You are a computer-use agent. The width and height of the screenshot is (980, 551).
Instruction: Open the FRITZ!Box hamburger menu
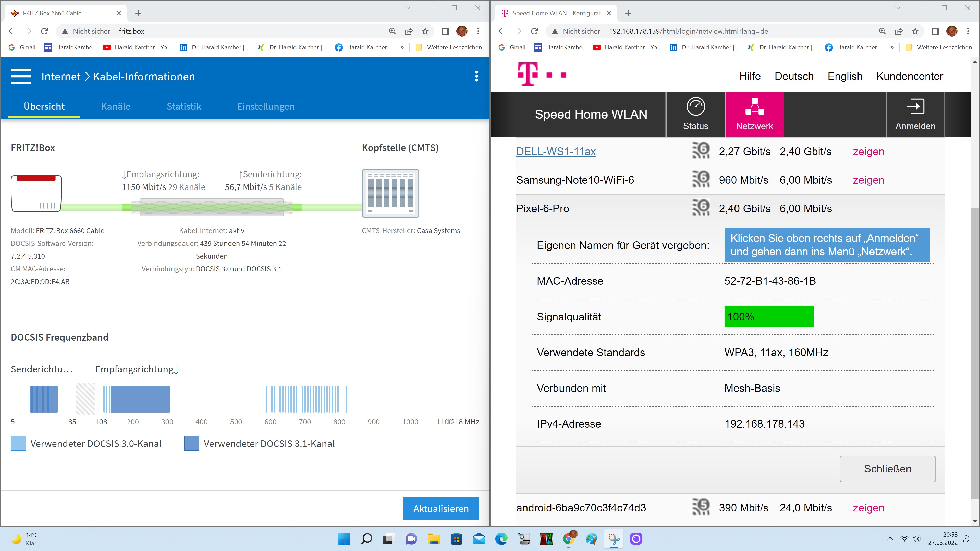(21, 77)
